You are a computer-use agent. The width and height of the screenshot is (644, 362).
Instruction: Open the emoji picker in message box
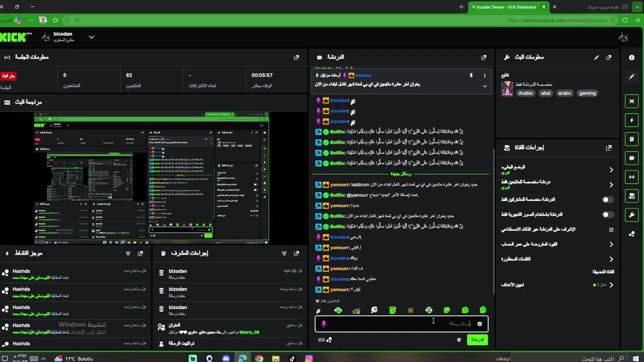(x=479, y=324)
